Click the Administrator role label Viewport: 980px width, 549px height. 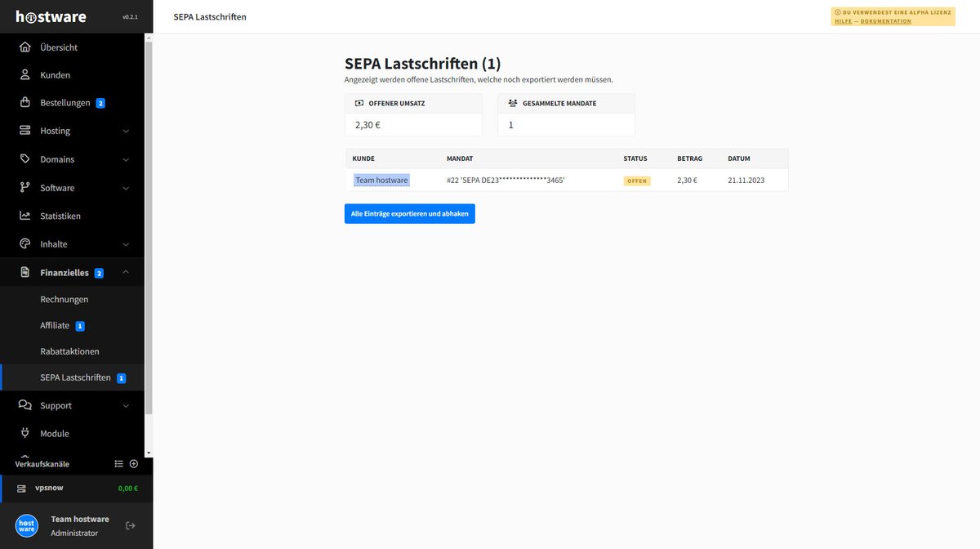74,533
